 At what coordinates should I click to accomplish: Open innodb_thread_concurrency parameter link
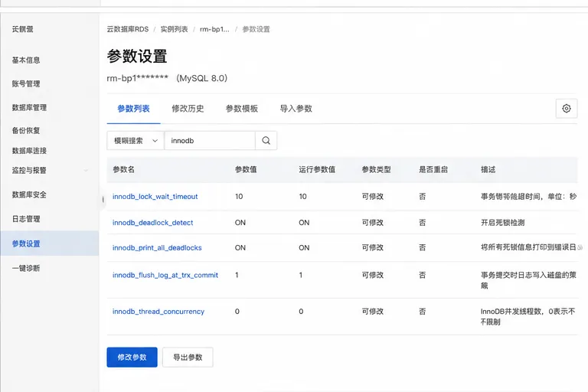(158, 312)
